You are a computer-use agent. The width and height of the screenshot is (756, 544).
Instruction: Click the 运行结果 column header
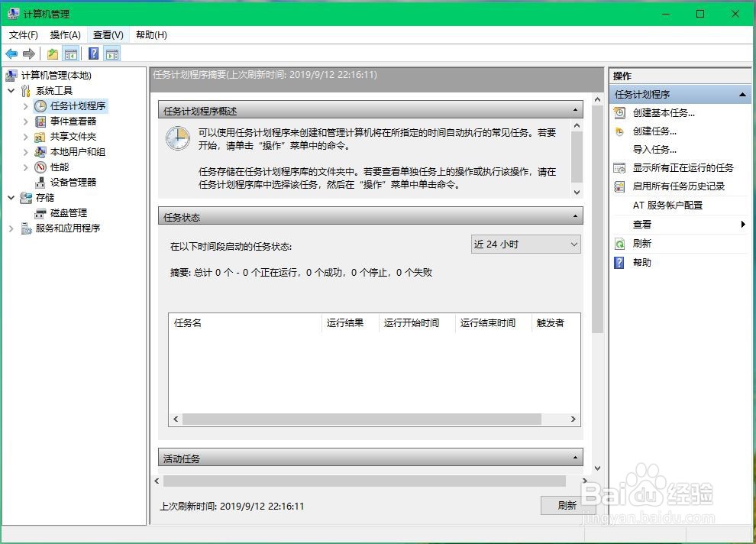[350, 323]
